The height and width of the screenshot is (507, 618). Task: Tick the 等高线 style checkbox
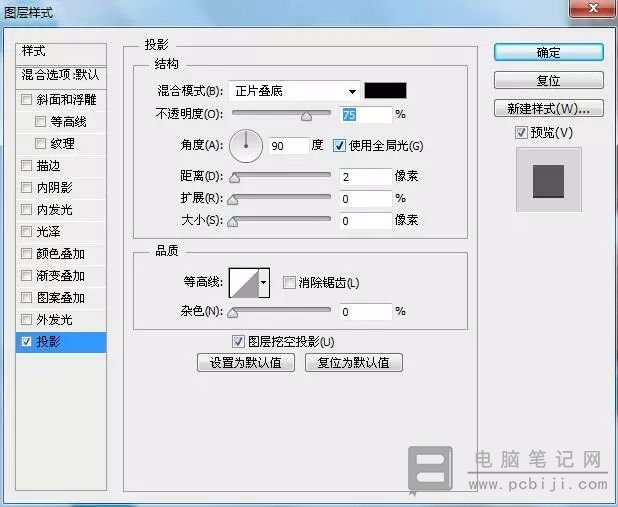(x=40, y=121)
